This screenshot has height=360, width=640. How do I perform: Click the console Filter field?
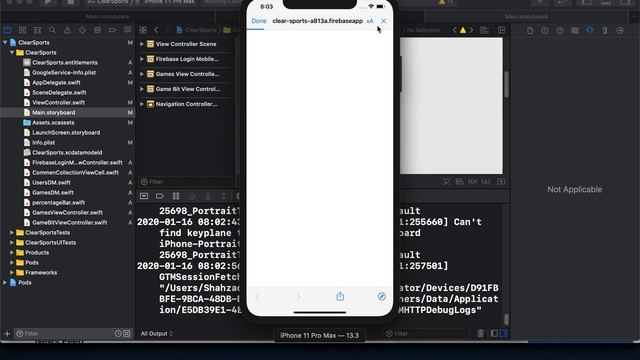427,333
